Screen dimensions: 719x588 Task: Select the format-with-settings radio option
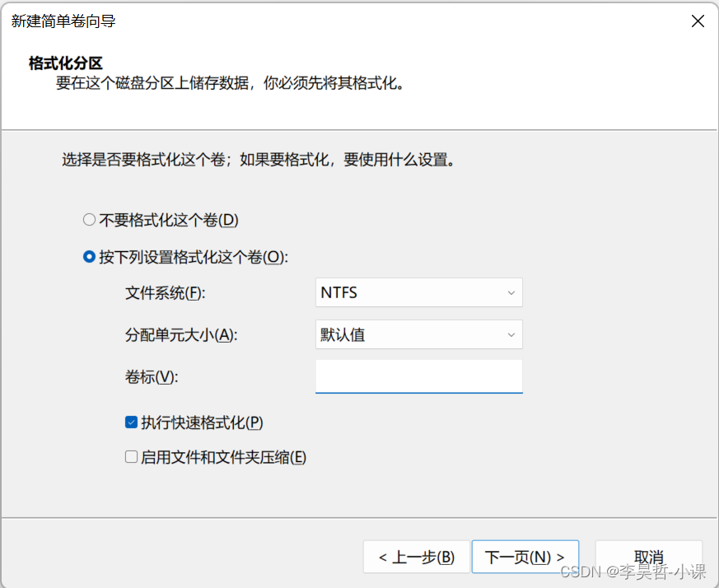tap(89, 257)
